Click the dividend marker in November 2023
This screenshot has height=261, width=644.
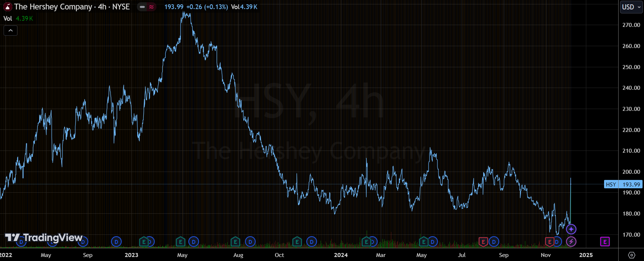311,241
